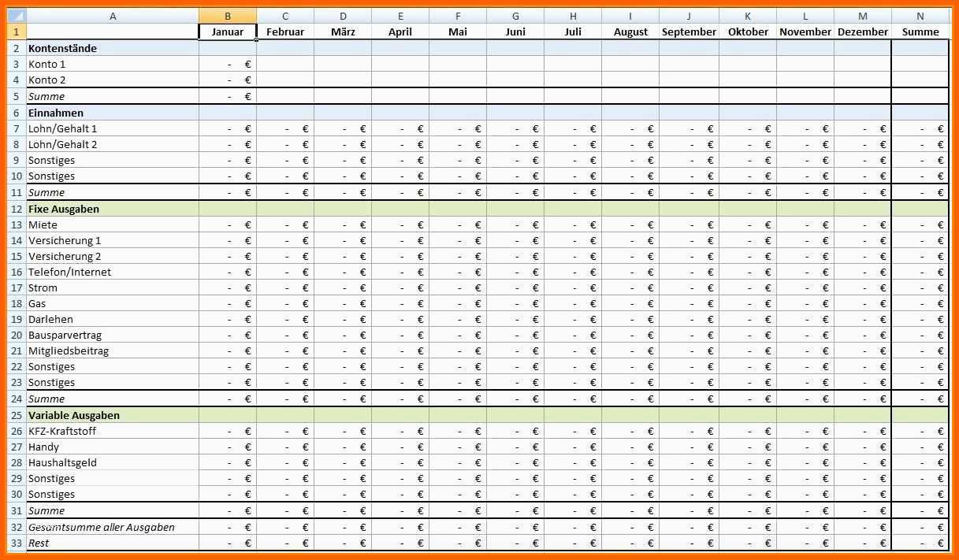The image size is (959, 560).
Task: Click the Januar cell in Kontenstände Summe row
Action: (x=228, y=96)
